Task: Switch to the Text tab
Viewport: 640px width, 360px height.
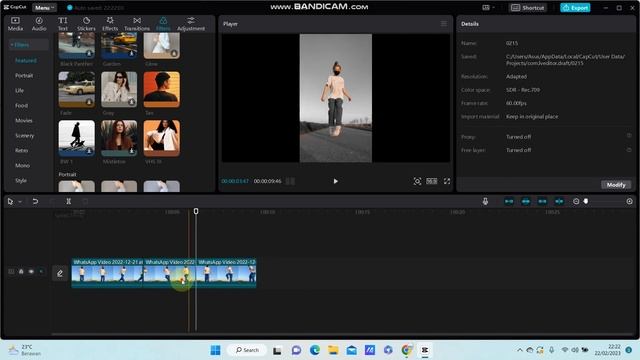Action: coord(62,24)
